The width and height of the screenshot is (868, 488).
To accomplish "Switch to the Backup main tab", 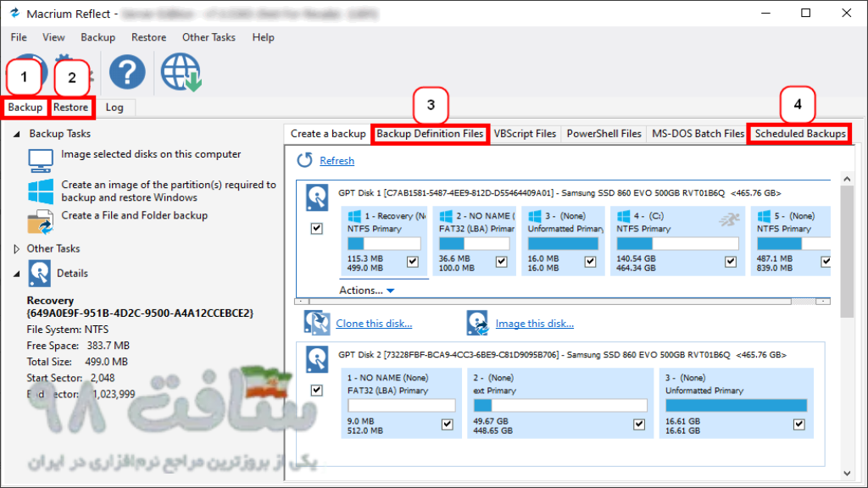I will [25, 108].
